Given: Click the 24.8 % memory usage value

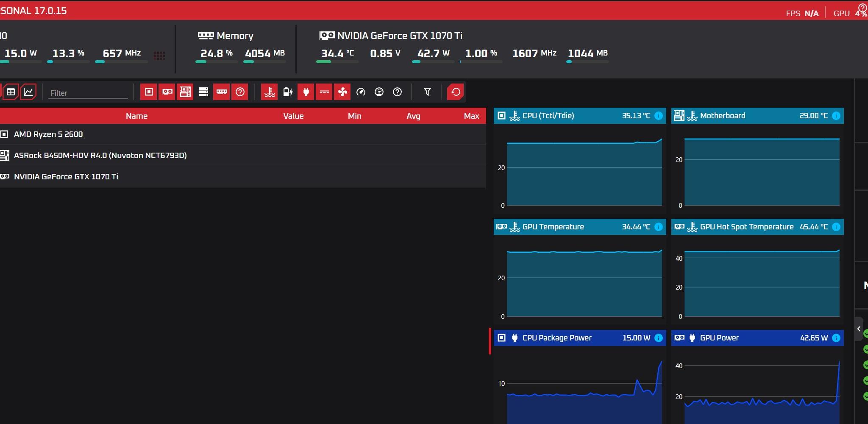Looking at the screenshot, I should pos(217,53).
